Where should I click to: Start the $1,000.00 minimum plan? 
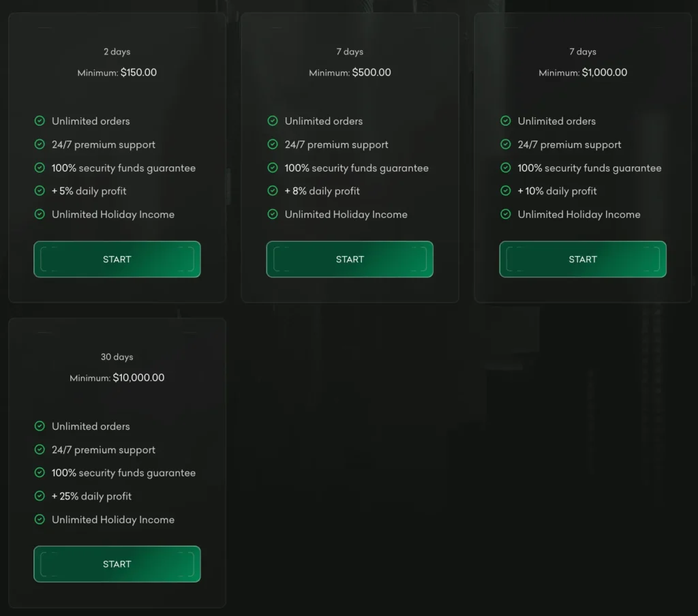tap(583, 259)
